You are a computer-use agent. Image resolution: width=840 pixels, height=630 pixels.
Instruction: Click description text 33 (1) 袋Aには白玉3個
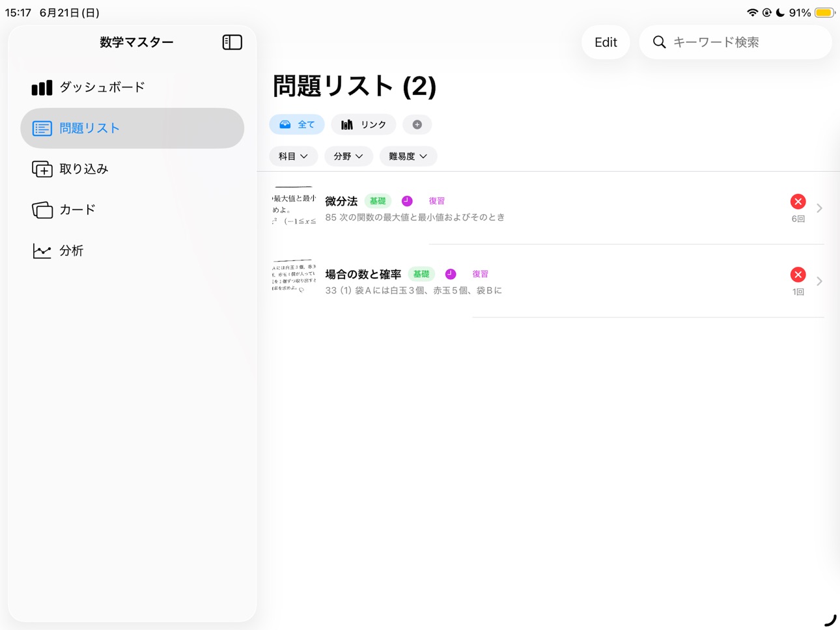point(413,290)
